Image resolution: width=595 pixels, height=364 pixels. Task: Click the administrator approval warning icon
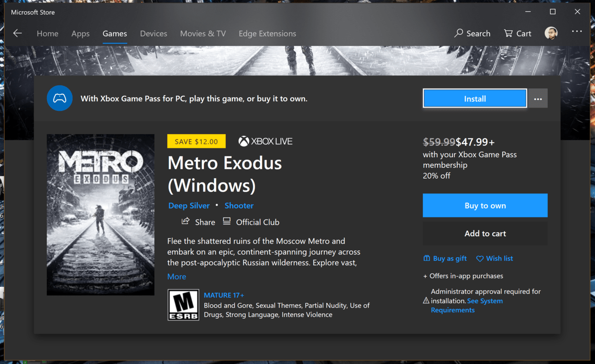point(426,300)
